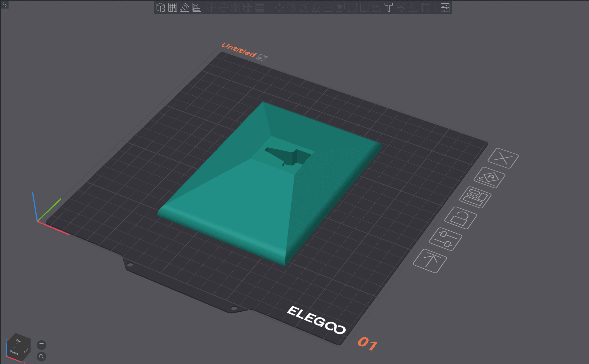Click the Add model cube icon
Image resolution: width=589 pixels, height=364 pixels.
(x=160, y=7)
